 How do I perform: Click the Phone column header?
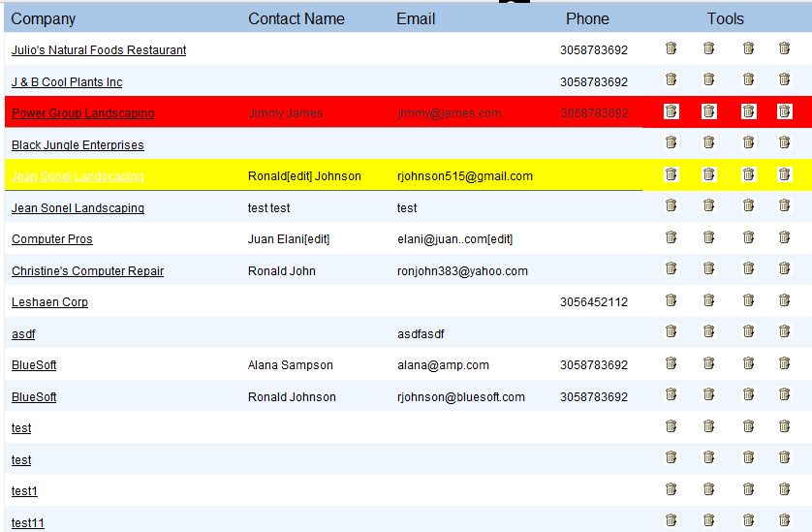587,18
